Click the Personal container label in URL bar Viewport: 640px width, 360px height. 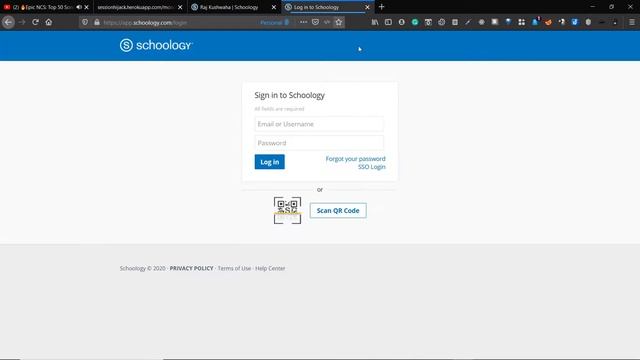(x=275, y=22)
